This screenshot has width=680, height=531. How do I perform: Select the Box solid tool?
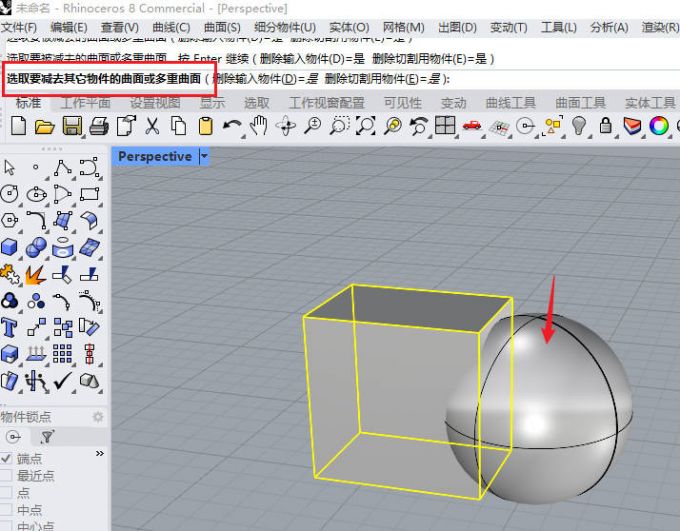[x=10, y=247]
